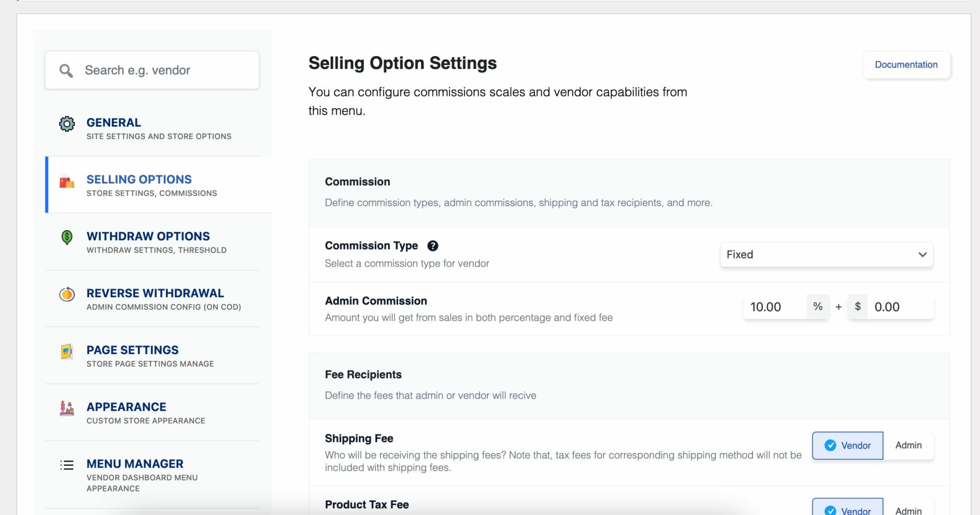
Task: Click the General gear icon
Action: pyautogui.click(x=67, y=124)
